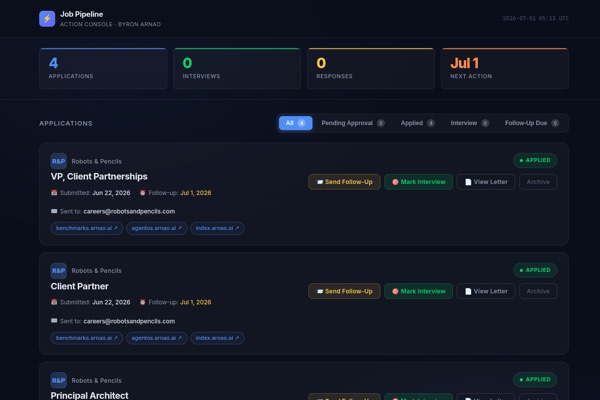Click the R&P logo on VP, Client Partnerships card
This screenshot has height=400, width=600.
[x=59, y=161]
